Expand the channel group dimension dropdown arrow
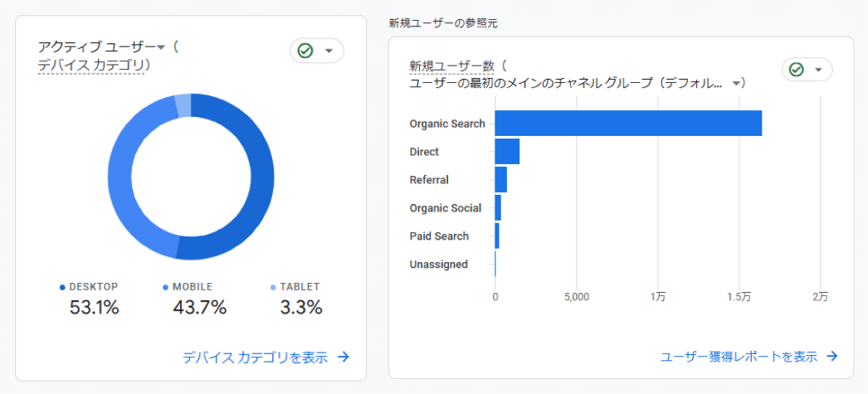Screen dimensions: 868x394 tap(736, 84)
